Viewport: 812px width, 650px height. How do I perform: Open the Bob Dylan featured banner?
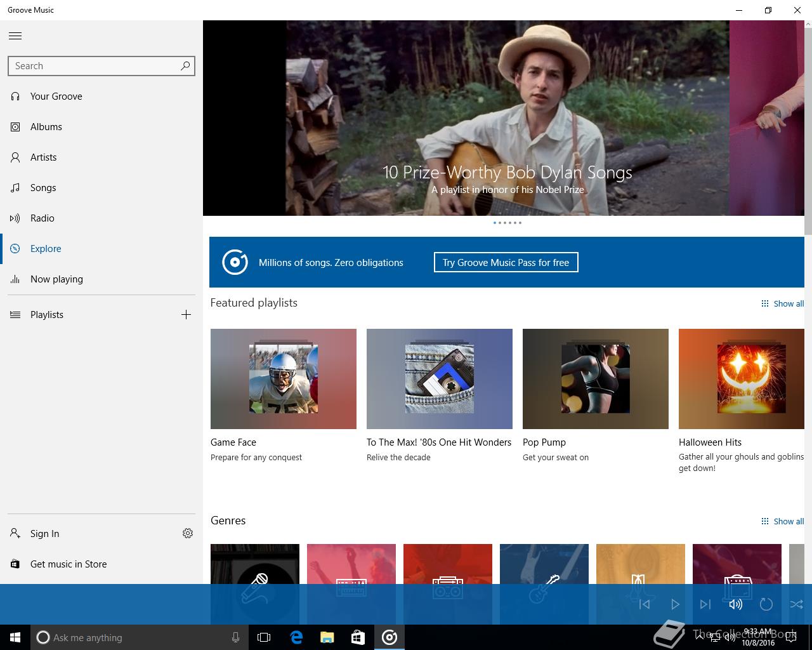[x=507, y=118]
